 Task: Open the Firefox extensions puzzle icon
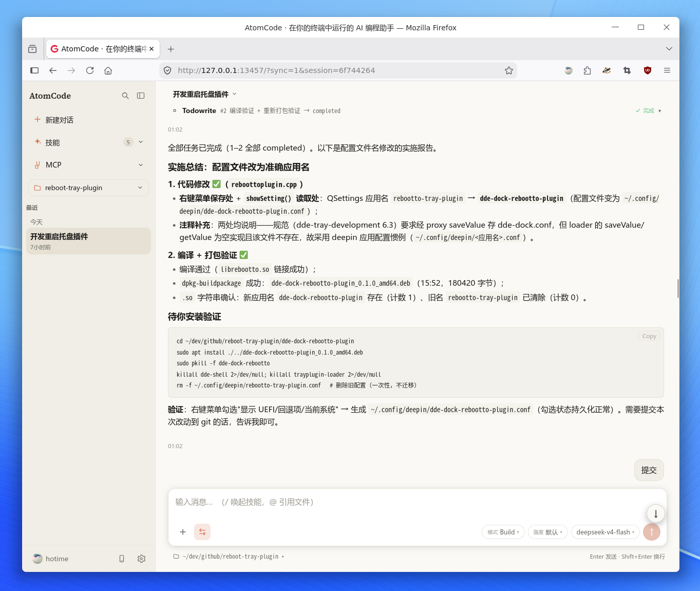pos(587,70)
